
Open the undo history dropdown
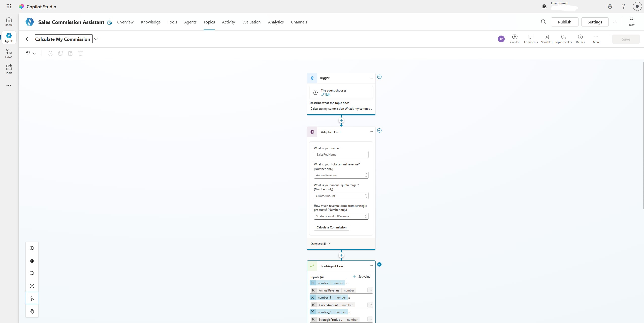tap(34, 53)
